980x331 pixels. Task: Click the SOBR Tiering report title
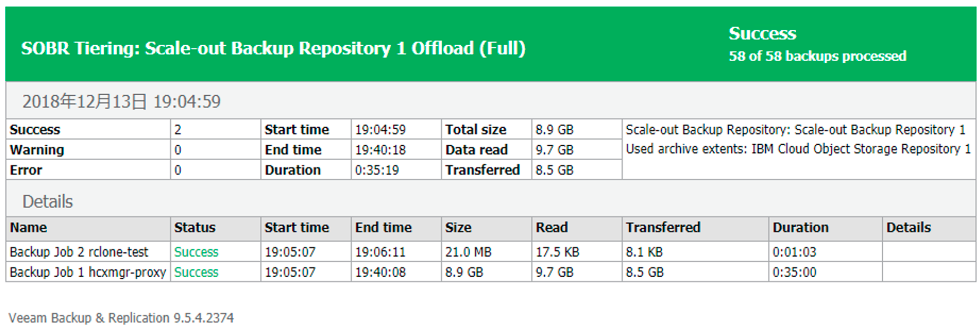(273, 48)
